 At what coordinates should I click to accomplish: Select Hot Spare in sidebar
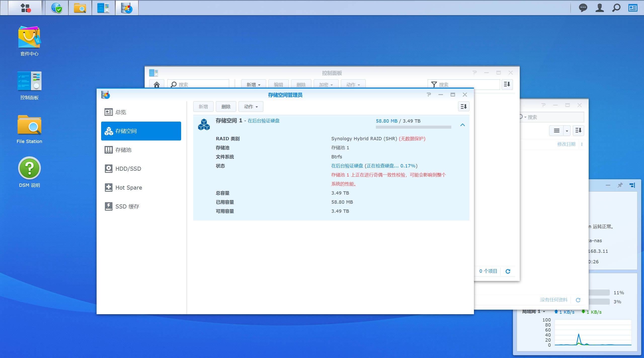click(141, 188)
